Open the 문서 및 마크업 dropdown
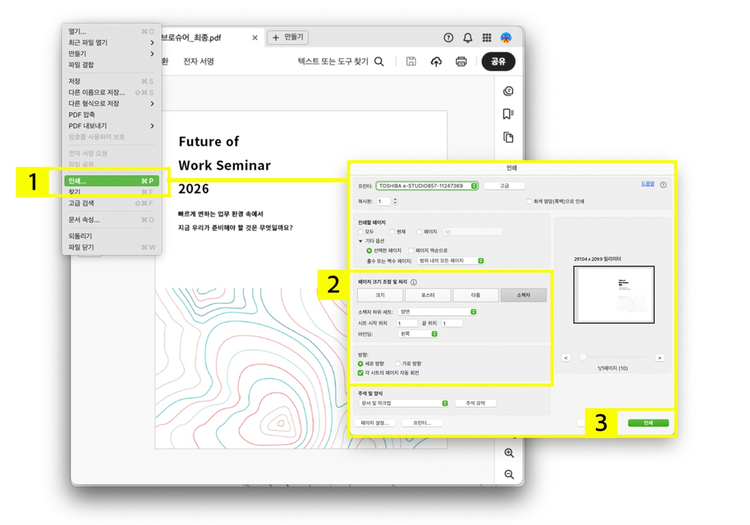750x525 pixels. tap(403, 403)
